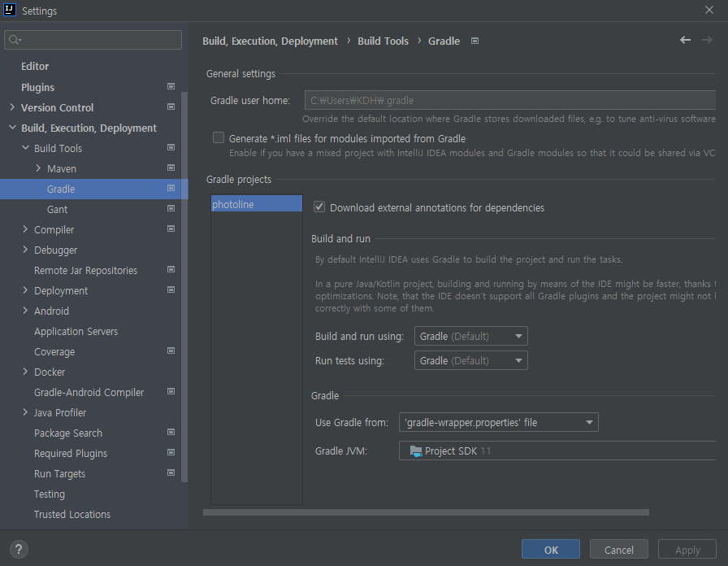
Task: Click Build, Execution, Deployment breadcrumb
Action: pyautogui.click(x=271, y=41)
